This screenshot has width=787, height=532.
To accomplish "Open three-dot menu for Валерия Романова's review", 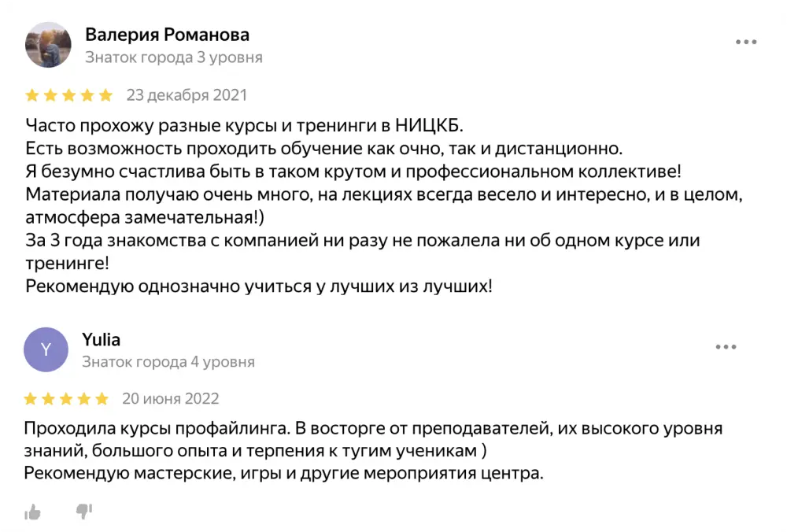I will click(x=746, y=42).
